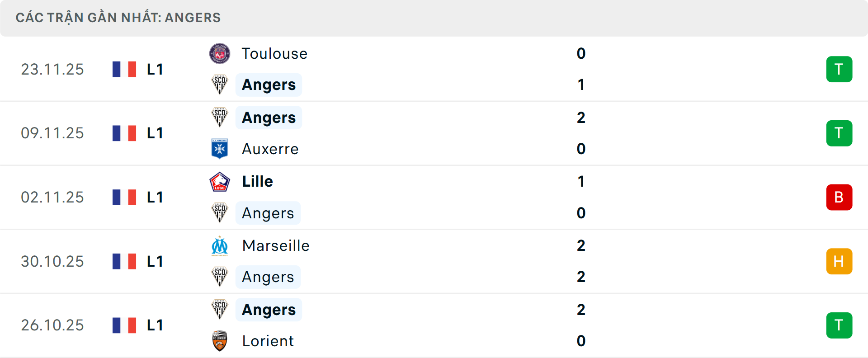Click the green T badge for Toulouse match

pyautogui.click(x=839, y=69)
